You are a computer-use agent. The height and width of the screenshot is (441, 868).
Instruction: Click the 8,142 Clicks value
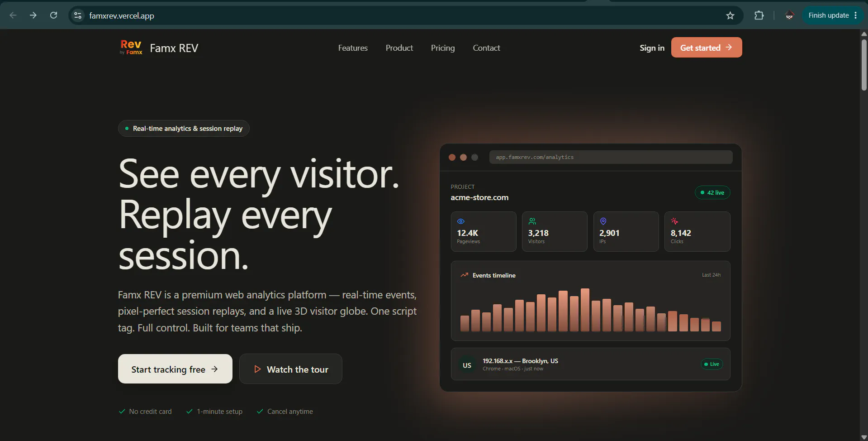pos(681,233)
